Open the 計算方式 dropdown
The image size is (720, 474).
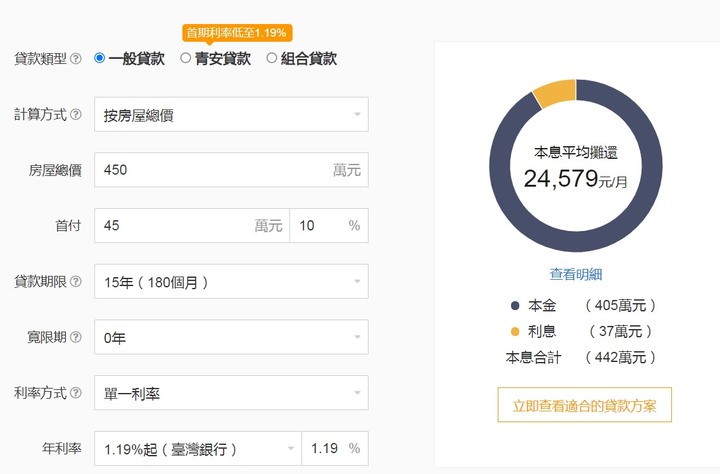pyautogui.click(x=231, y=115)
